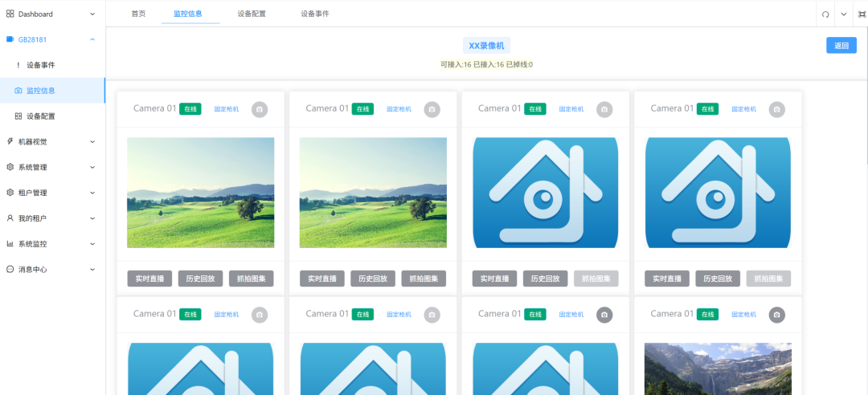868x395 pixels.
Task: Switch to the 设备配置 tab
Action: click(252, 14)
